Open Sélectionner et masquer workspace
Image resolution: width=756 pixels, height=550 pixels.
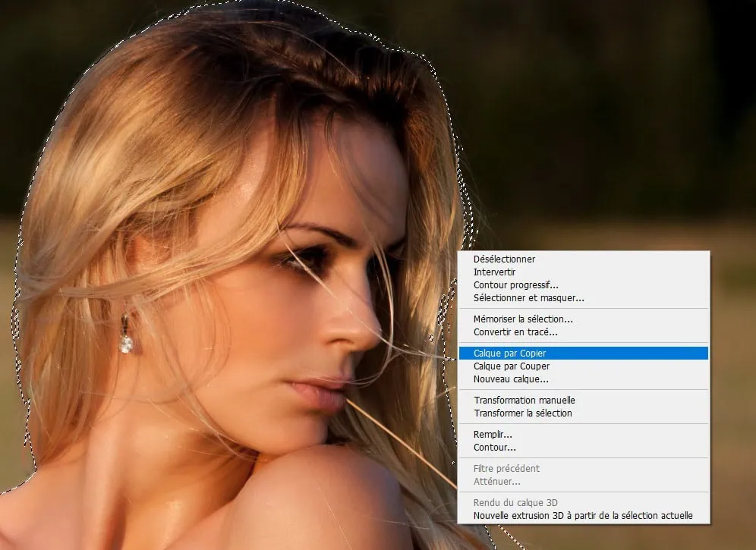tap(528, 298)
